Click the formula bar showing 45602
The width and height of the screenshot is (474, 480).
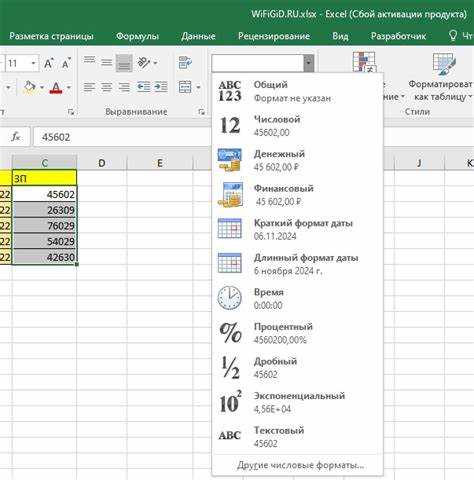click(x=122, y=137)
